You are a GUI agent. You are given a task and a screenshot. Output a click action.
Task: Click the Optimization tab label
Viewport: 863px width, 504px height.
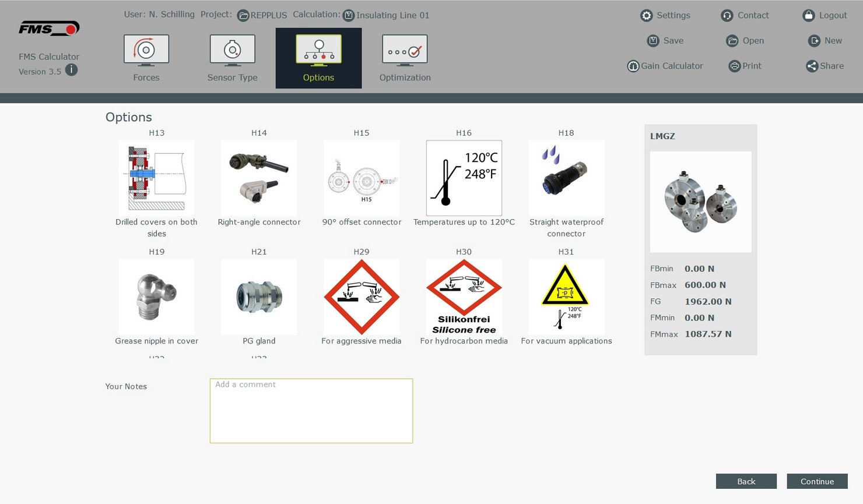(405, 77)
